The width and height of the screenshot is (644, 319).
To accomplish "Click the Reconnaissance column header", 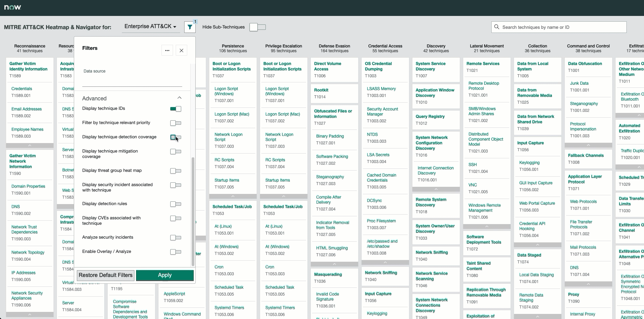I will coord(30,48).
